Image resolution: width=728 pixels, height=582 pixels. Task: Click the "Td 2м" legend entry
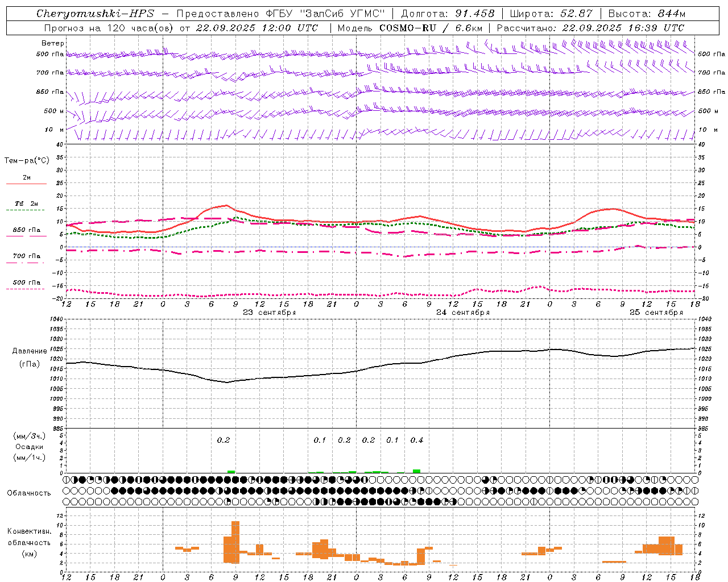point(27,203)
